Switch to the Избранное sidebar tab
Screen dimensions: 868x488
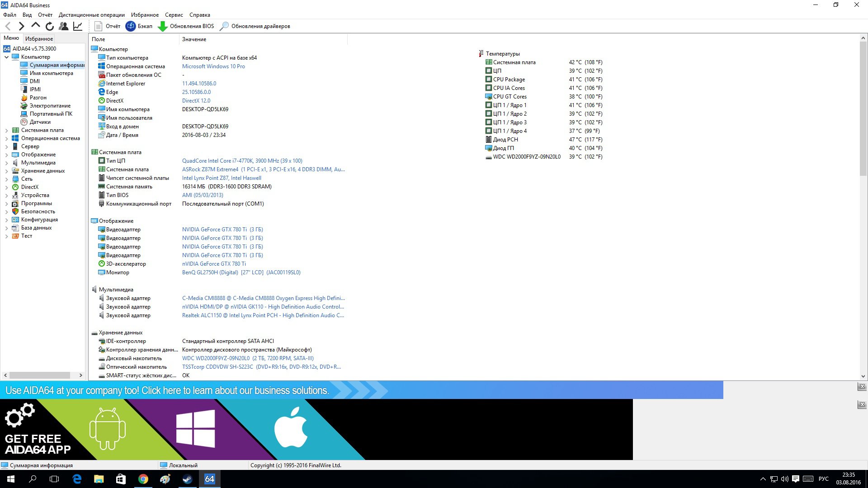(x=39, y=38)
